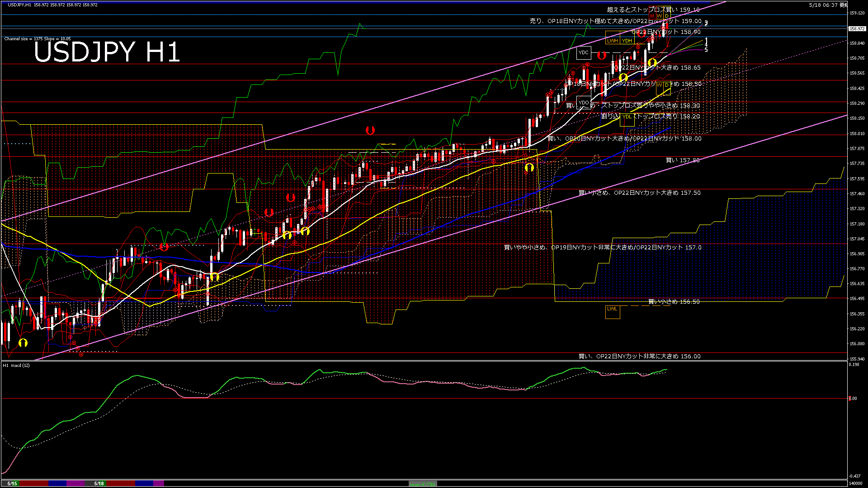The width and height of the screenshot is (868, 488).
Task: Click the USDJPY H1 title text
Action: (107, 52)
